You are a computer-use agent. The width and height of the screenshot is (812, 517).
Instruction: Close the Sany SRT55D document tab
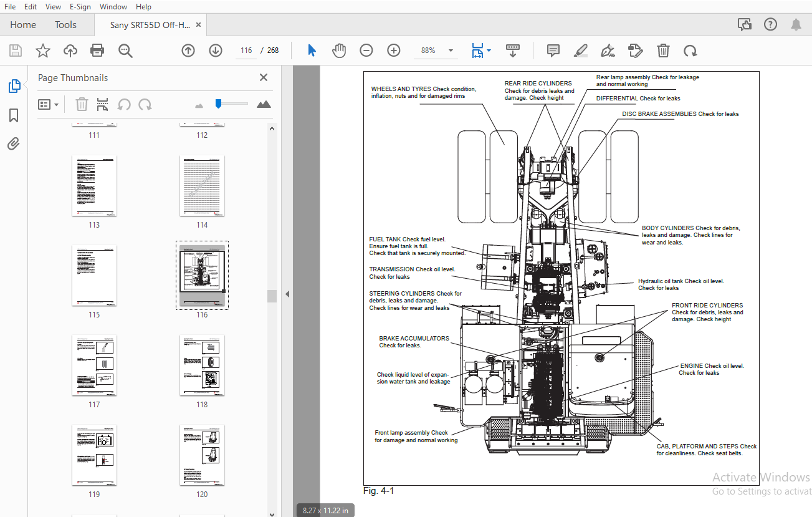(199, 25)
